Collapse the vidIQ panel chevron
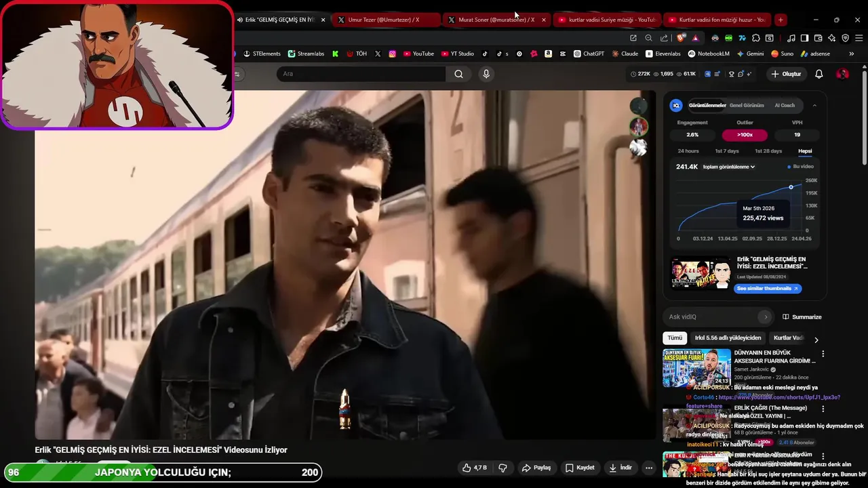868x488 pixels. (814, 105)
